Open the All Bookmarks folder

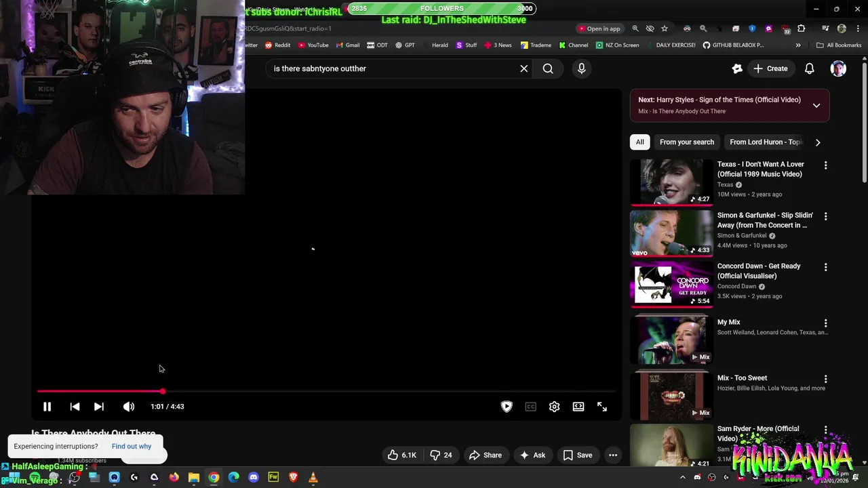coord(839,45)
